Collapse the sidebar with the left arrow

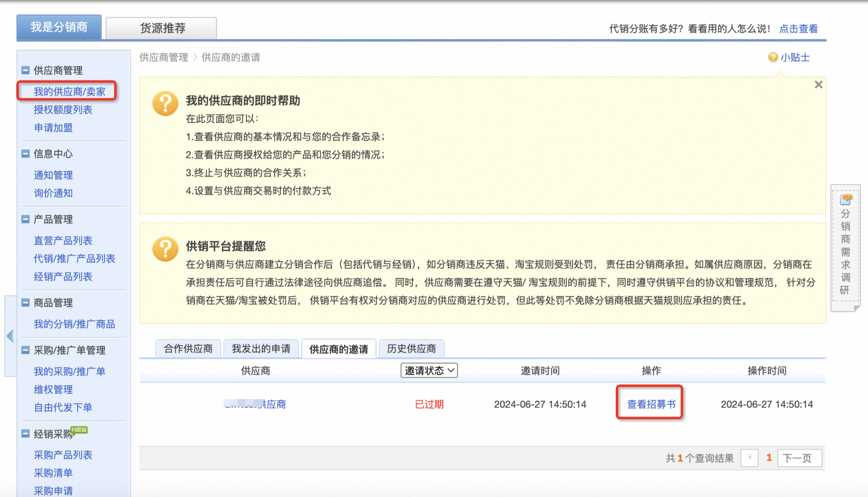click(x=10, y=336)
